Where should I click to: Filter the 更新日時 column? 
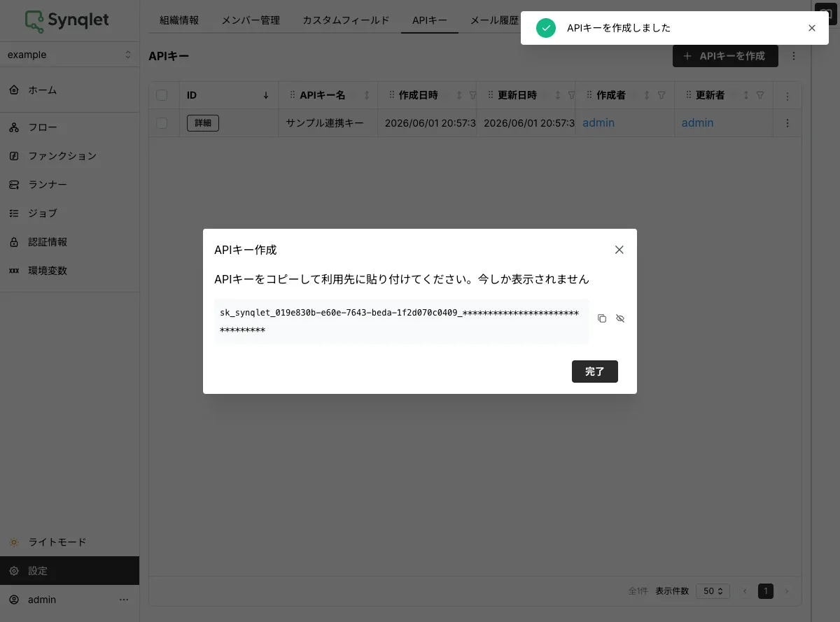(571, 95)
